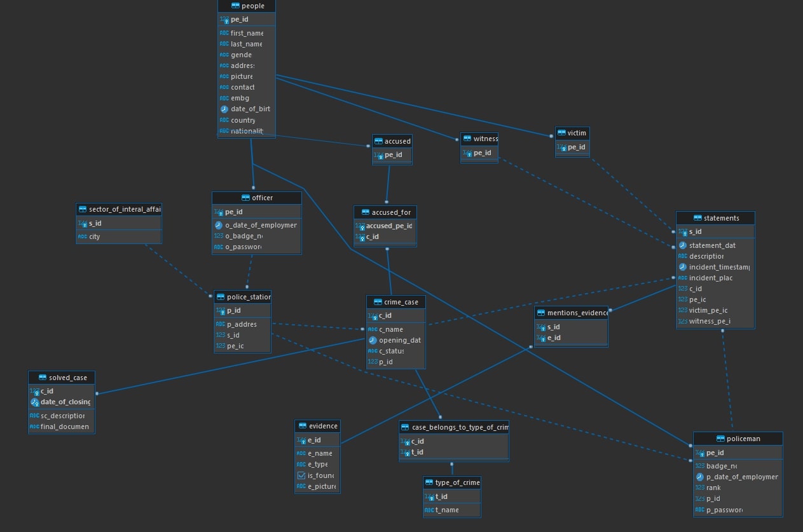This screenshot has width=803, height=532.
Task: Select the accused_pe_id column in accused_for
Action: pyautogui.click(x=388, y=226)
